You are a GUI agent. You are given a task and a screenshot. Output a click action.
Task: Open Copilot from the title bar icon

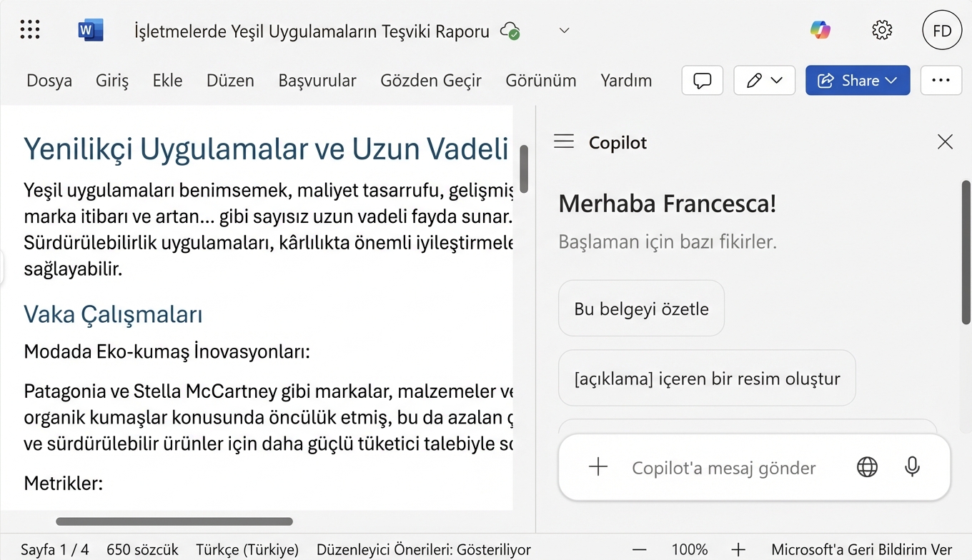click(820, 29)
